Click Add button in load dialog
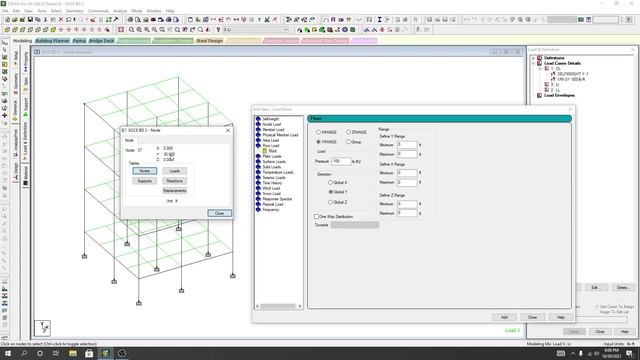 coord(504,317)
